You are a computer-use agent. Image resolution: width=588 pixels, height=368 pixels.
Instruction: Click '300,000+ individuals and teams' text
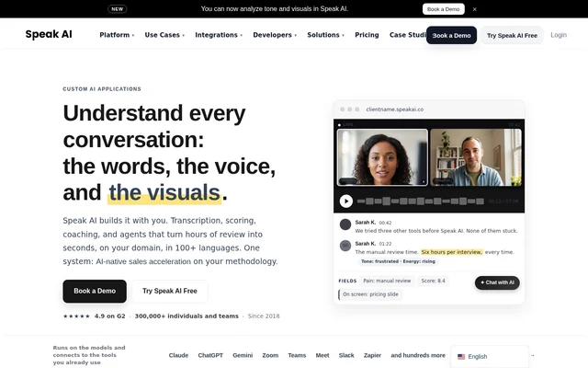tap(187, 316)
